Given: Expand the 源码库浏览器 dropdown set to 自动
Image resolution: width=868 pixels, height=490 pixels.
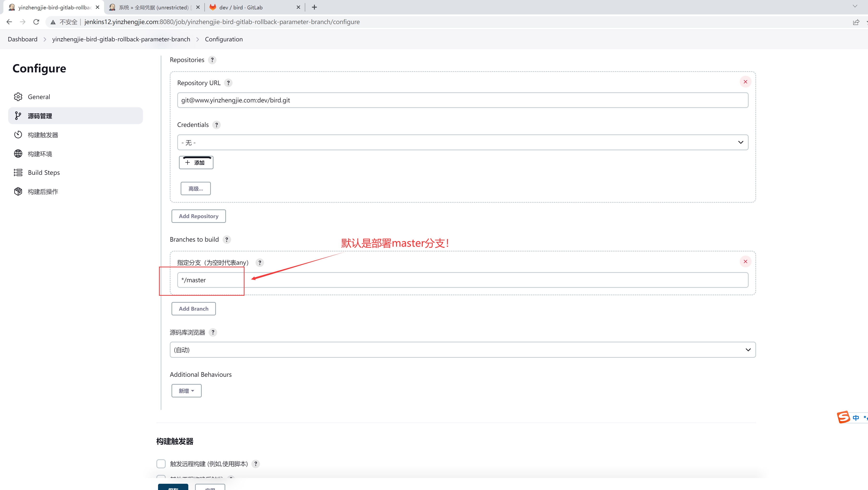Looking at the screenshot, I should coord(462,350).
